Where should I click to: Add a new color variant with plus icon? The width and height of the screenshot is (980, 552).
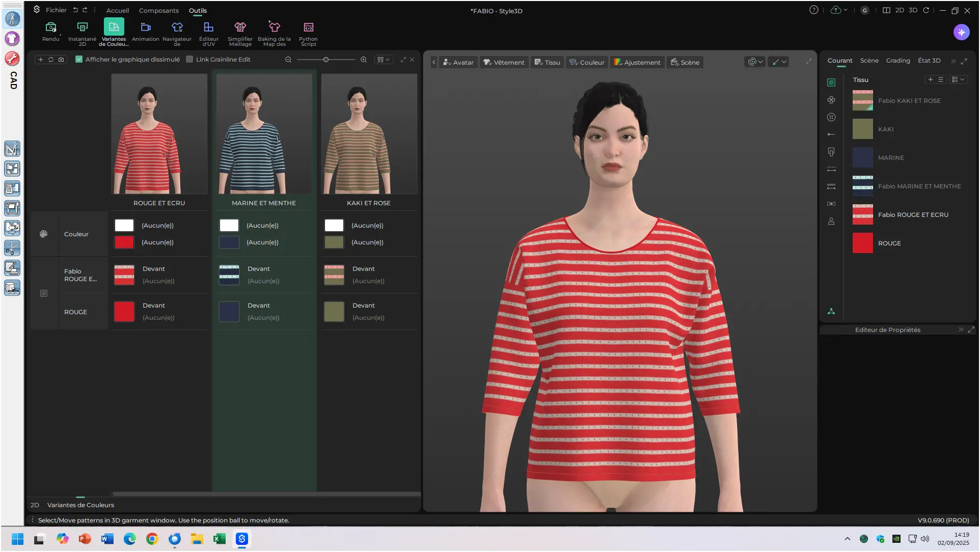pos(41,60)
